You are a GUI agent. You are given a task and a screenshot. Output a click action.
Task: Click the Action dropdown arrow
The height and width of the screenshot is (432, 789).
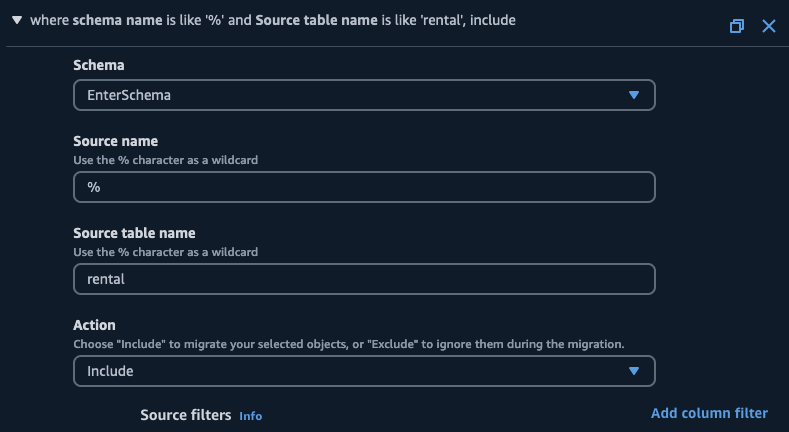(x=633, y=371)
